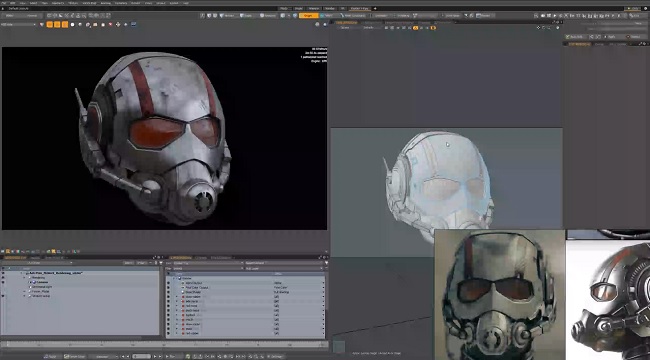650x360 pixels.
Task: Select the Final Color Output layer
Action: coord(197,287)
